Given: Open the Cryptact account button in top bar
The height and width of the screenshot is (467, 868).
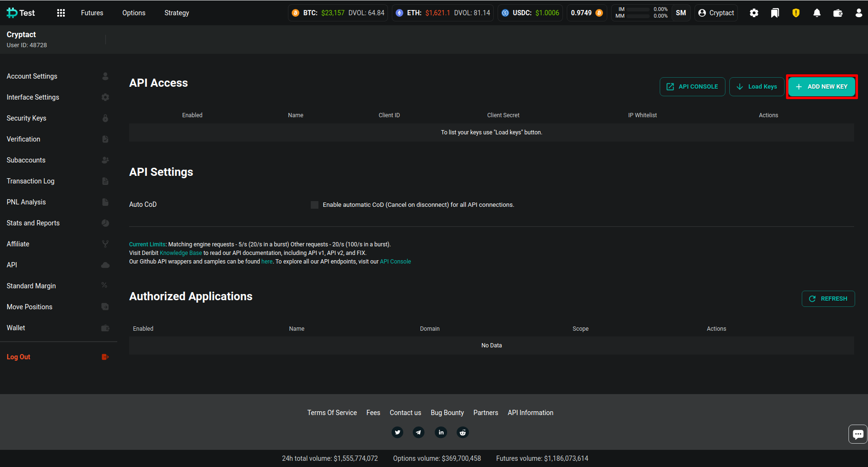Looking at the screenshot, I should (x=716, y=13).
